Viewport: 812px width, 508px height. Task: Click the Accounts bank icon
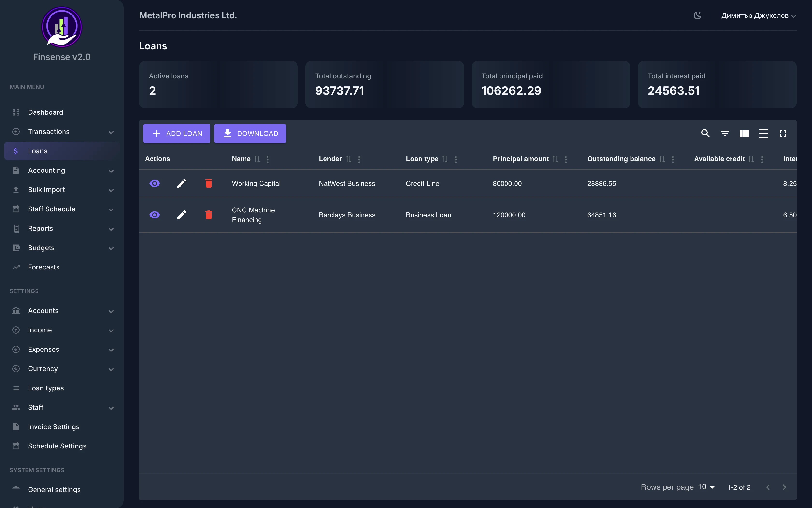16,310
